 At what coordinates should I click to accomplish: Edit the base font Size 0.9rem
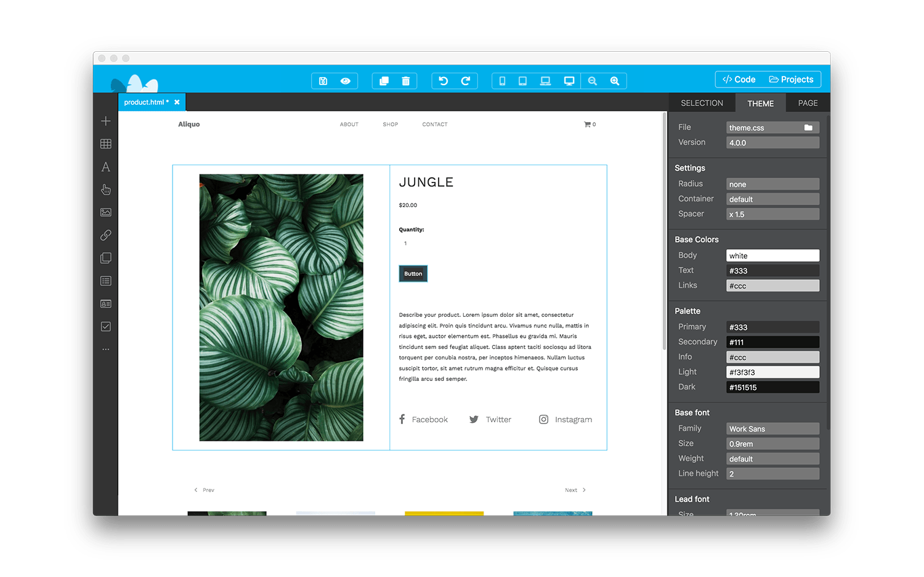tap(772, 443)
